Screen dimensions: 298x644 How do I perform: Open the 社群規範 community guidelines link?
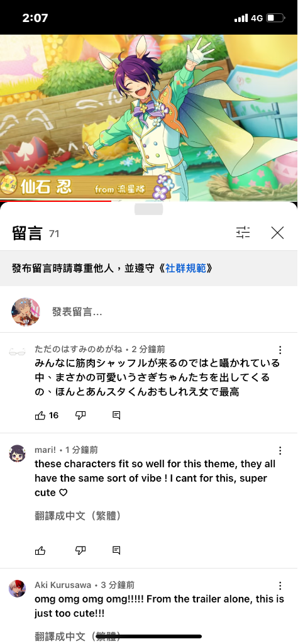pyautogui.click(x=186, y=269)
